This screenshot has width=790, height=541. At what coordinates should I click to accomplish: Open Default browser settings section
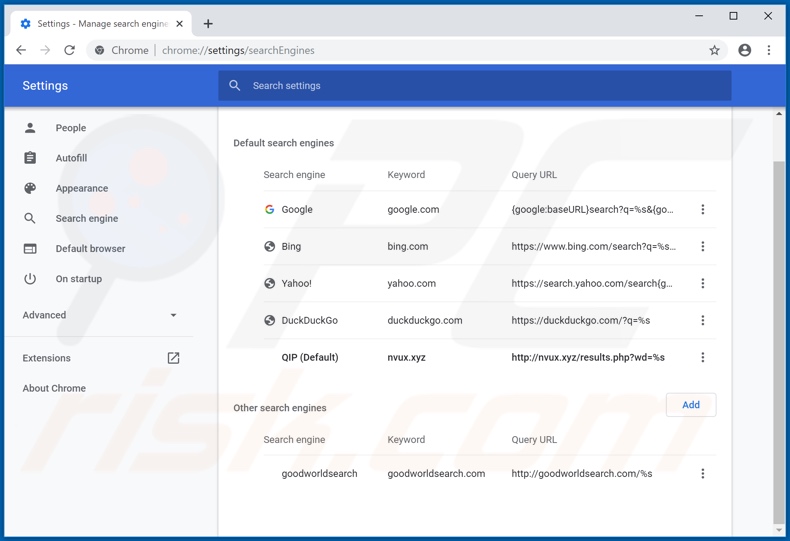[x=90, y=249]
